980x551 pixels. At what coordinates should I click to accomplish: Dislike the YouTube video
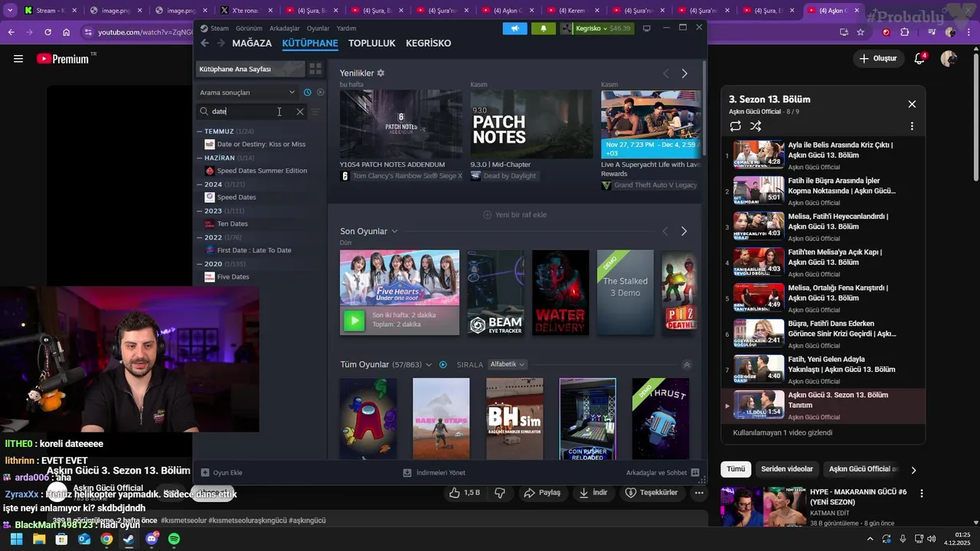pyautogui.click(x=500, y=493)
